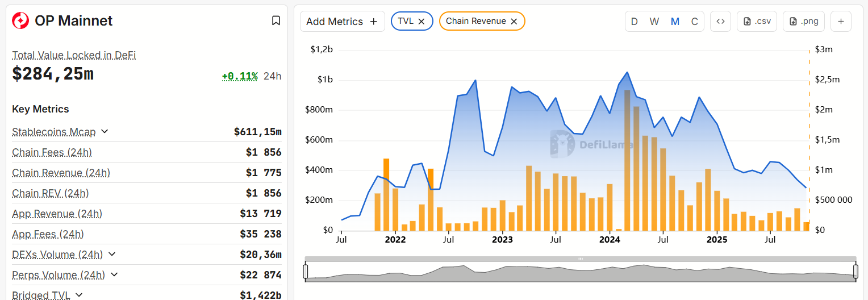Expand the DEXs Volume (24h) row
The width and height of the screenshot is (868, 300).
[x=111, y=255]
